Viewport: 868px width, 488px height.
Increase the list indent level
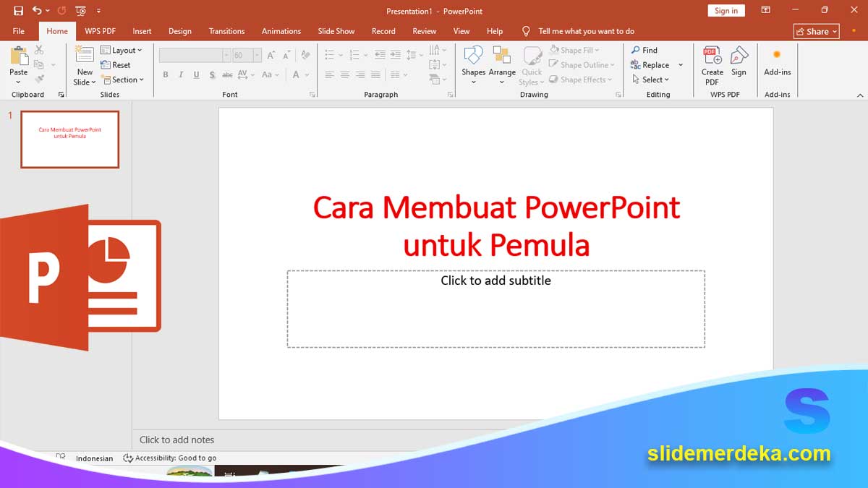[x=395, y=55]
